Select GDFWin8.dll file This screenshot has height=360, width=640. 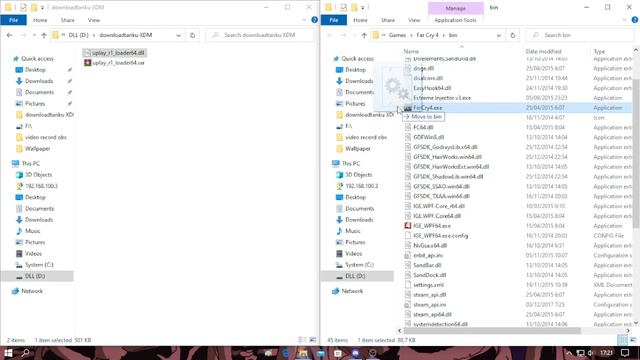click(x=429, y=138)
